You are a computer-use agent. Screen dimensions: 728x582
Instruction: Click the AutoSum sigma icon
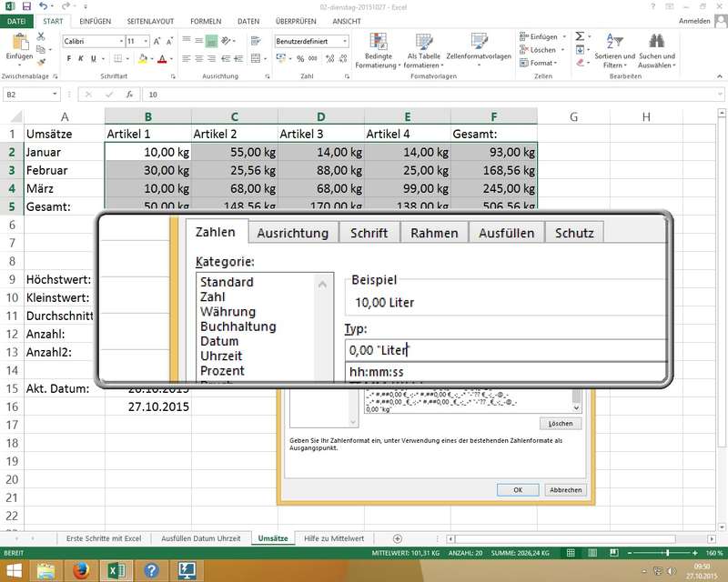point(579,36)
